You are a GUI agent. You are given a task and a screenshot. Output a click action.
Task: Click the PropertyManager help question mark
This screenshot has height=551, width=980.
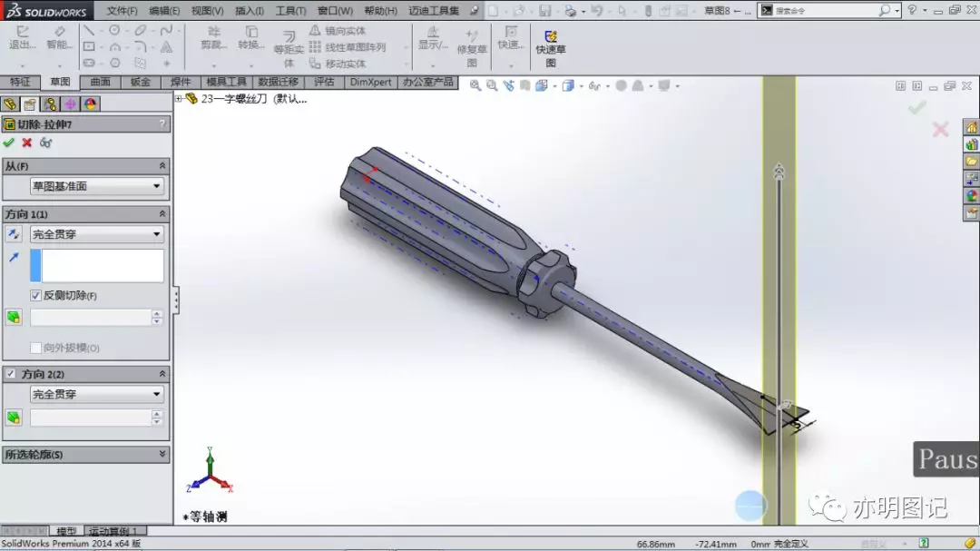tap(162, 123)
